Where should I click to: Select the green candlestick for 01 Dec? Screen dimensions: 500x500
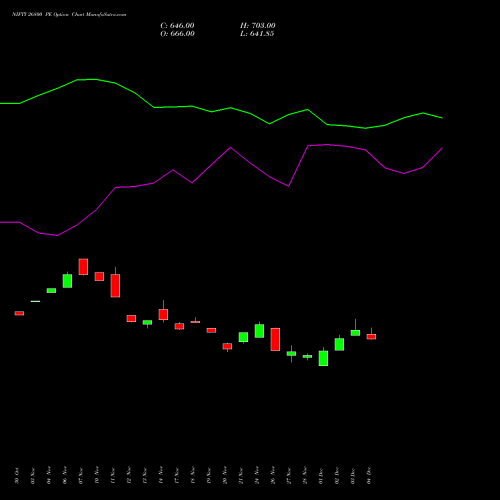tap(323, 358)
